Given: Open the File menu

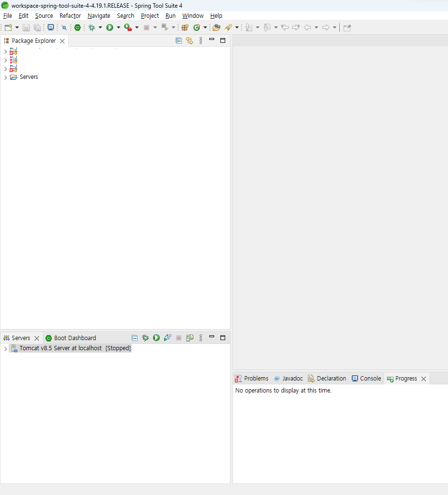Looking at the screenshot, I should 8,16.
